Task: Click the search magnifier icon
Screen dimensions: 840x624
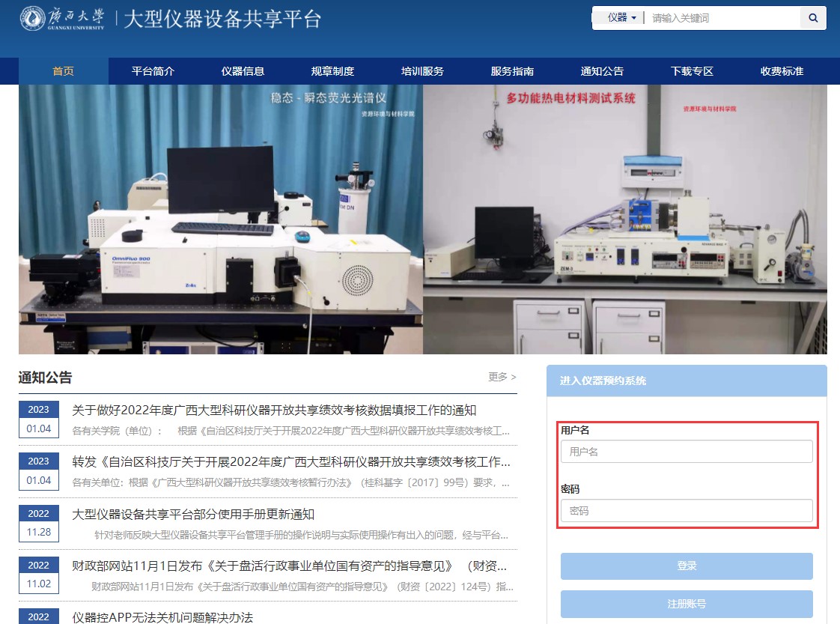Action: 813,18
